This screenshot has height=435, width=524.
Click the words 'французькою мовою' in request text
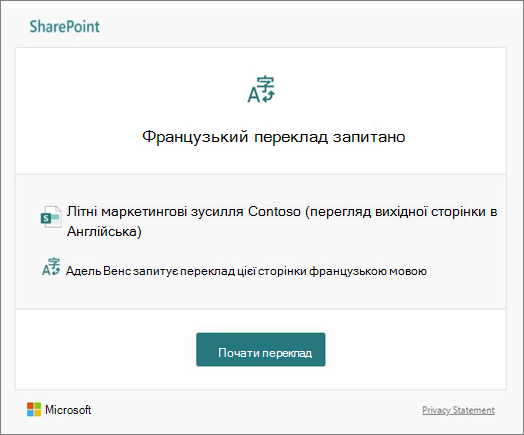point(368,271)
